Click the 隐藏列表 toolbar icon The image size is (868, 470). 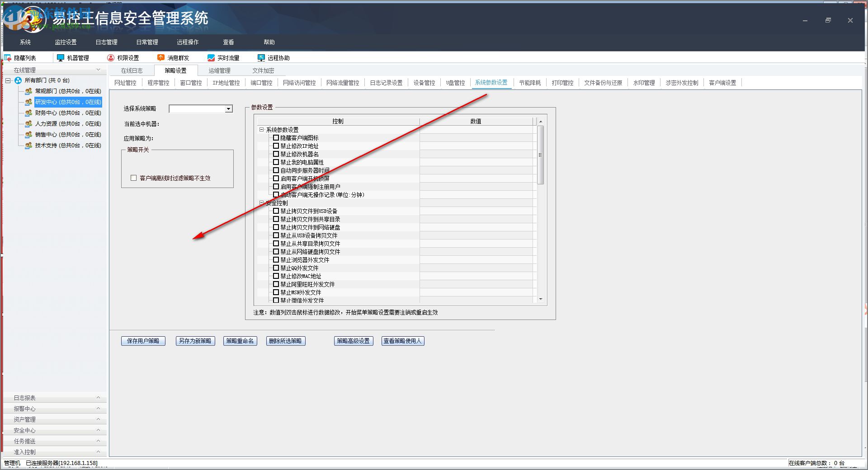8,58
